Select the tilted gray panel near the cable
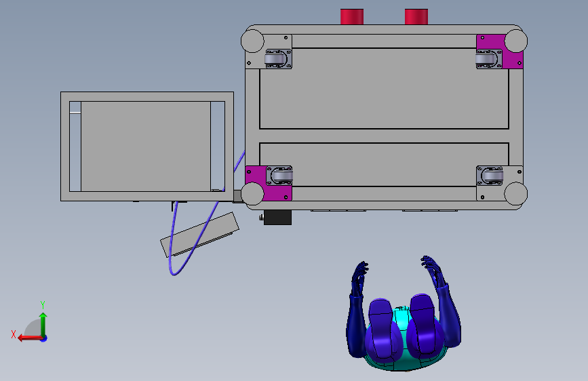The height and width of the screenshot is (381, 588). point(199,235)
